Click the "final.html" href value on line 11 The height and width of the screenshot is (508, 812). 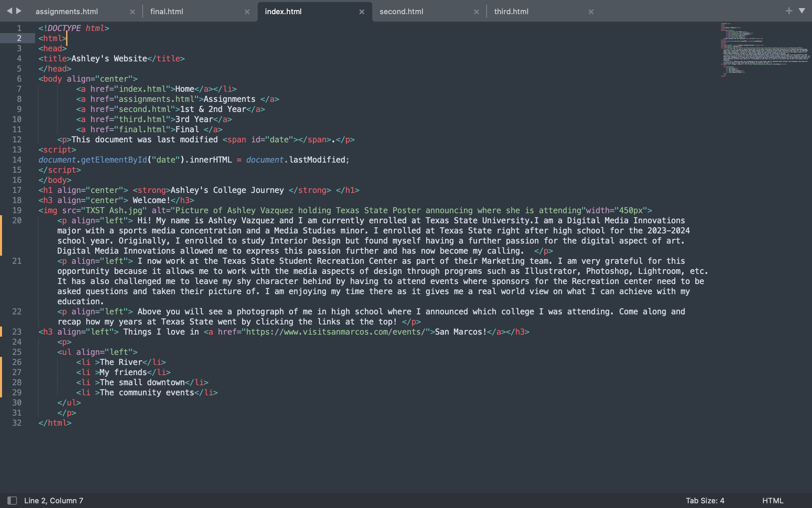tap(142, 130)
